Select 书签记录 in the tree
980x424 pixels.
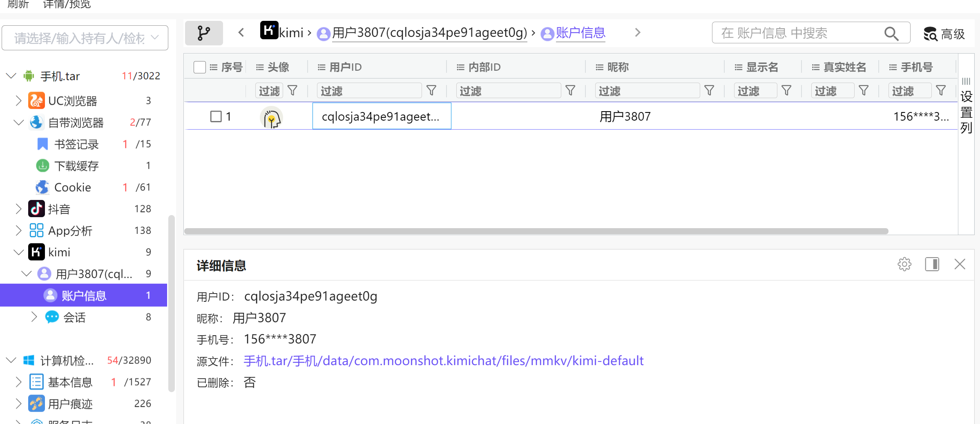(x=76, y=144)
